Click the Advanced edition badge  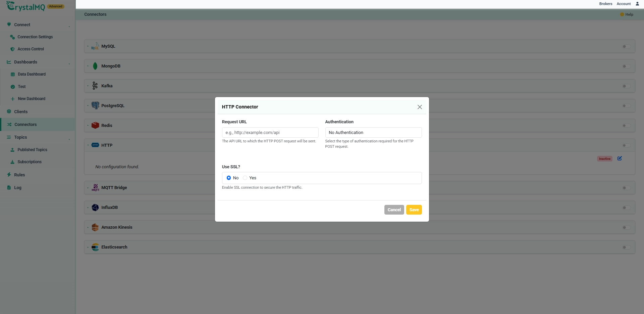point(56,6)
